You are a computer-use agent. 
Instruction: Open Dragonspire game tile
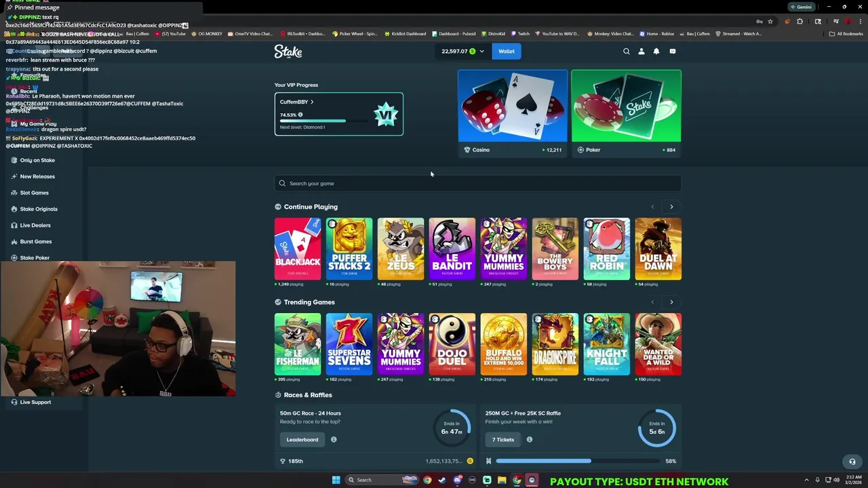coord(555,344)
